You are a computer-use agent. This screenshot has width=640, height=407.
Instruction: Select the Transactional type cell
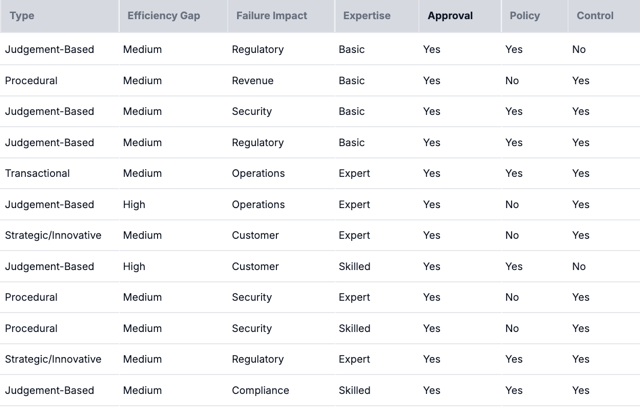pos(38,173)
